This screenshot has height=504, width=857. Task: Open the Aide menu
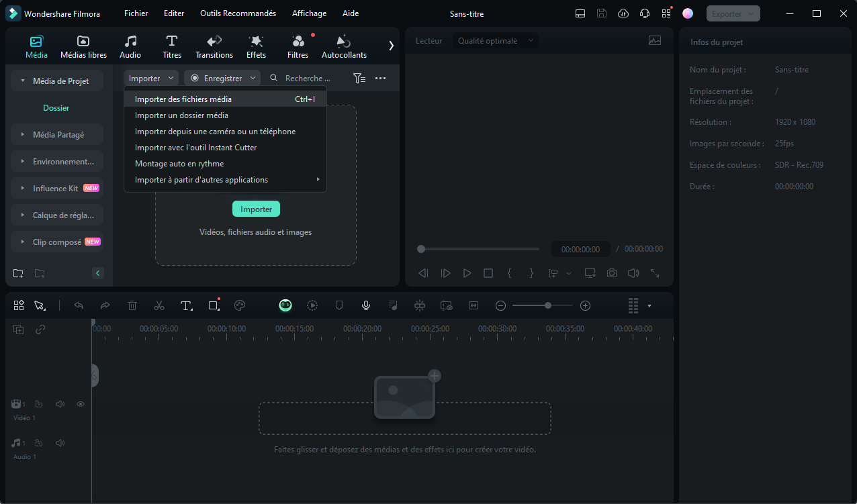pyautogui.click(x=351, y=13)
